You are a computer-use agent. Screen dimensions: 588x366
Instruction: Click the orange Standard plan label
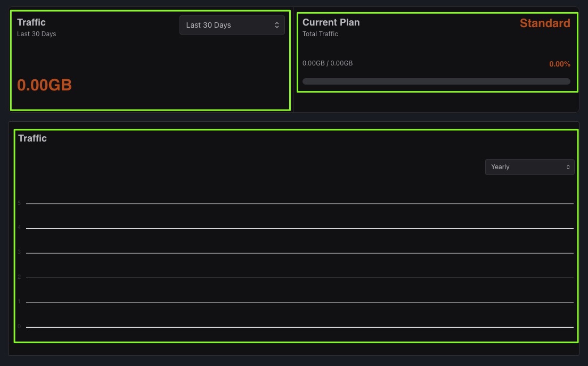(x=545, y=23)
